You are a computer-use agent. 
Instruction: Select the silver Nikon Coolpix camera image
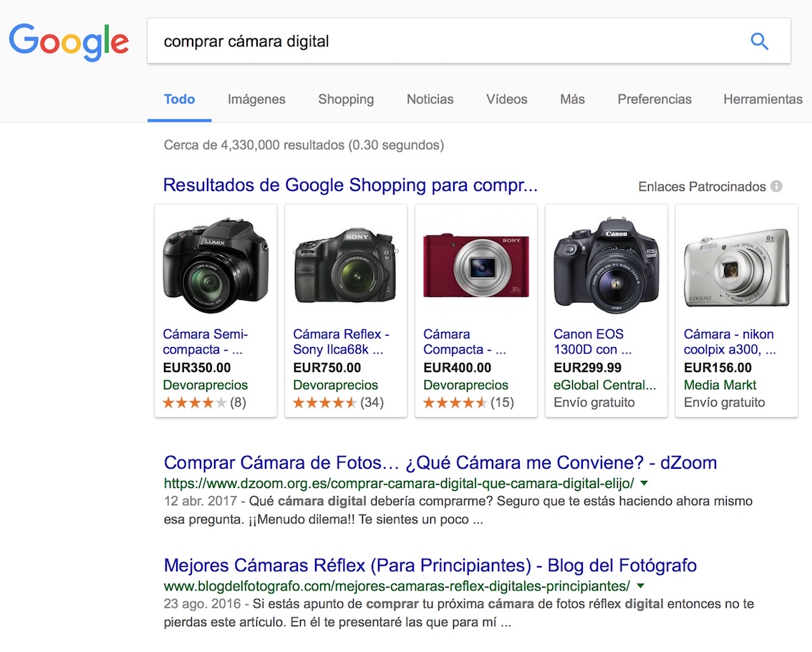(x=736, y=267)
